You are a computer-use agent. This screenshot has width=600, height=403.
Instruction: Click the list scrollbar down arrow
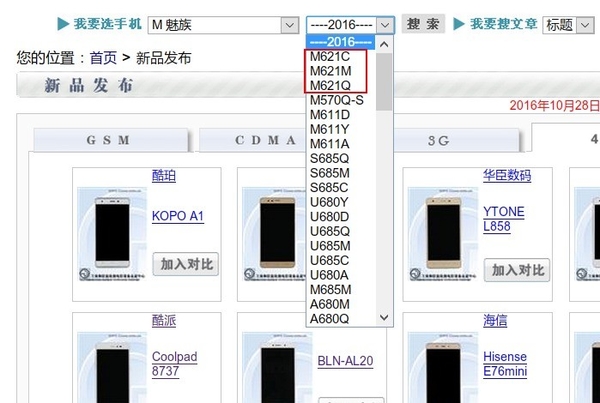click(384, 317)
